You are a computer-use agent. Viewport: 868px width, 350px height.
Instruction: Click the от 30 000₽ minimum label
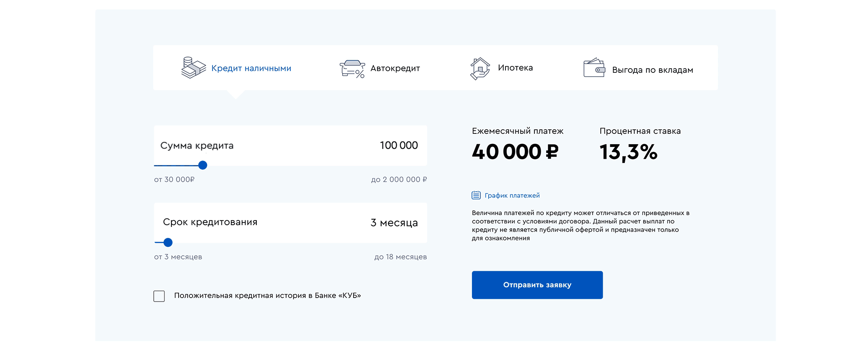pyautogui.click(x=175, y=180)
